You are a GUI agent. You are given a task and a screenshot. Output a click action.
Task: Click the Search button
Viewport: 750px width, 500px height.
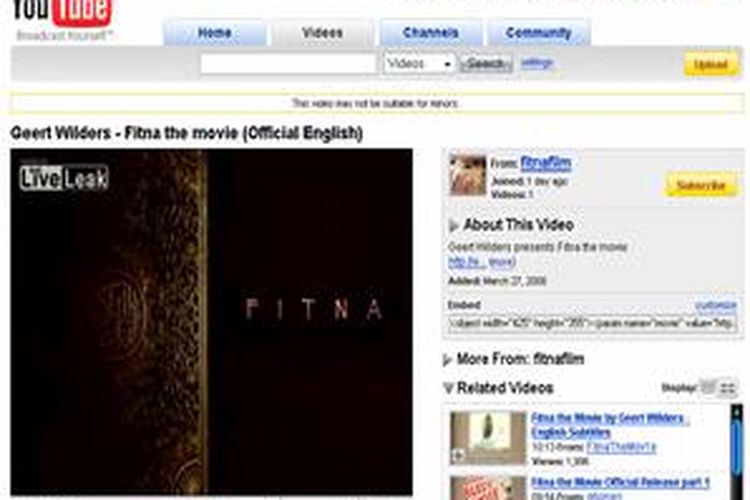pos(486,64)
